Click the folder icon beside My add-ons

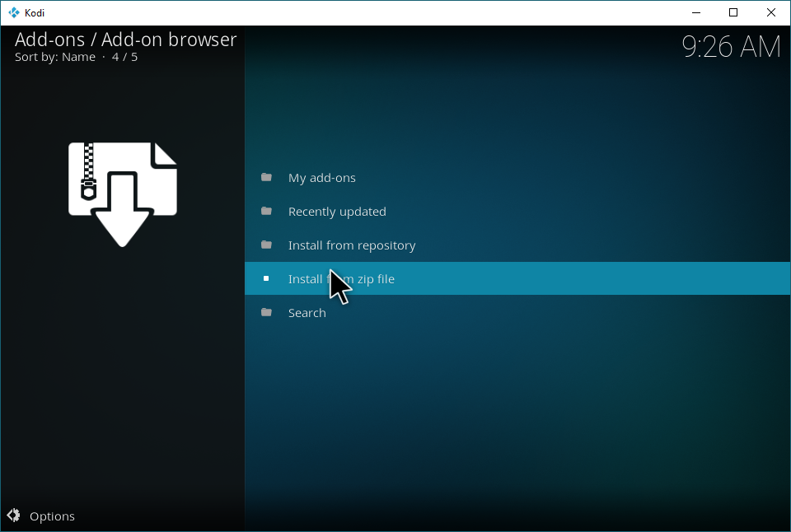tap(266, 177)
